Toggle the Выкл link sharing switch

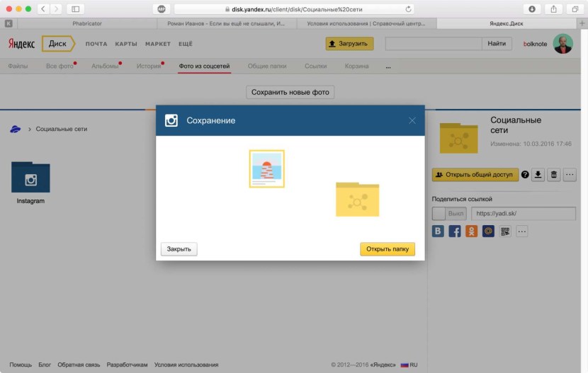(x=448, y=214)
